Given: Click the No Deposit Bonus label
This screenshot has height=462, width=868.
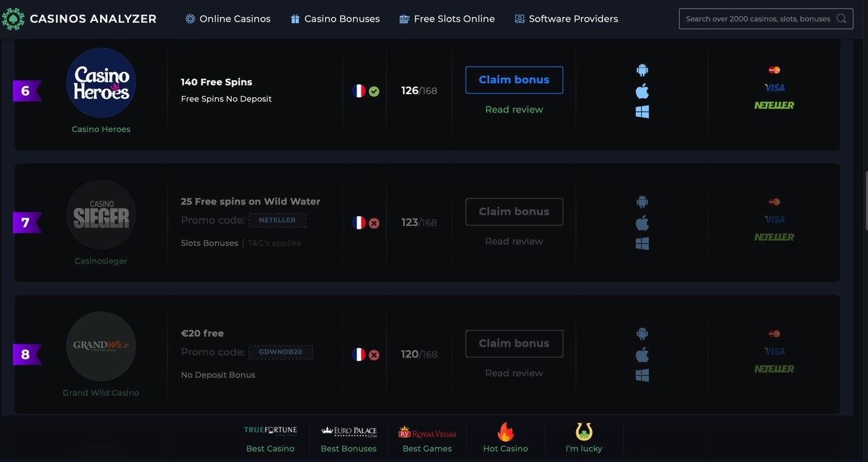Looking at the screenshot, I should 218,375.
